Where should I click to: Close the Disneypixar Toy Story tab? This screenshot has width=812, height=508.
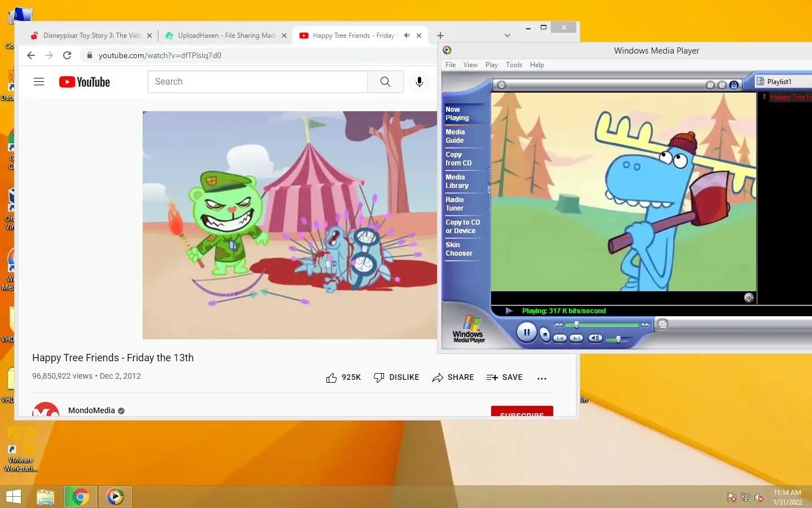coord(149,36)
